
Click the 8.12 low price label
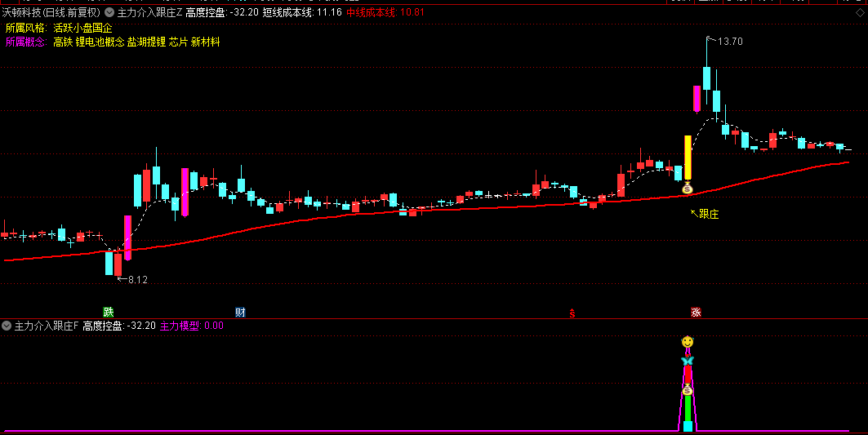coord(138,280)
